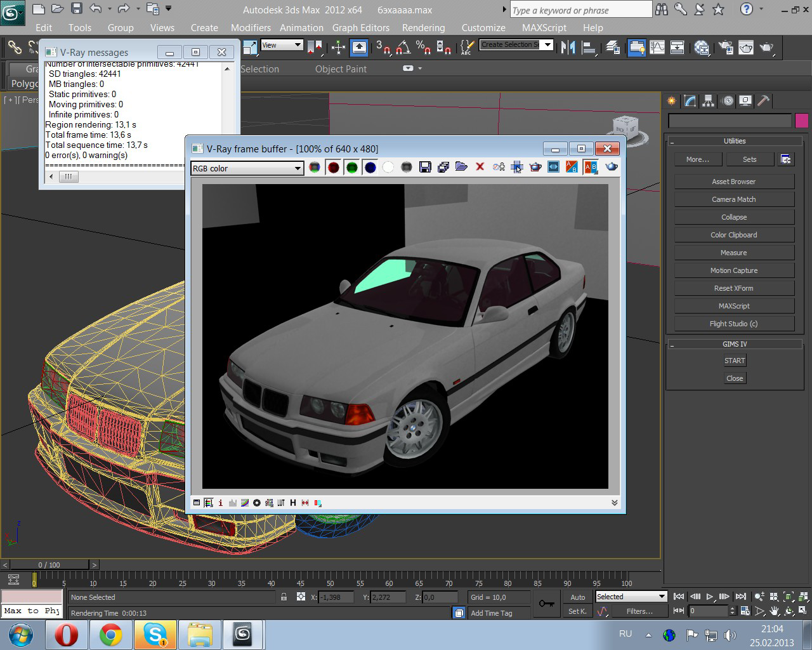Open the MAXScript menu
The height and width of the screenshot is (650, 812).
[544, 28]
